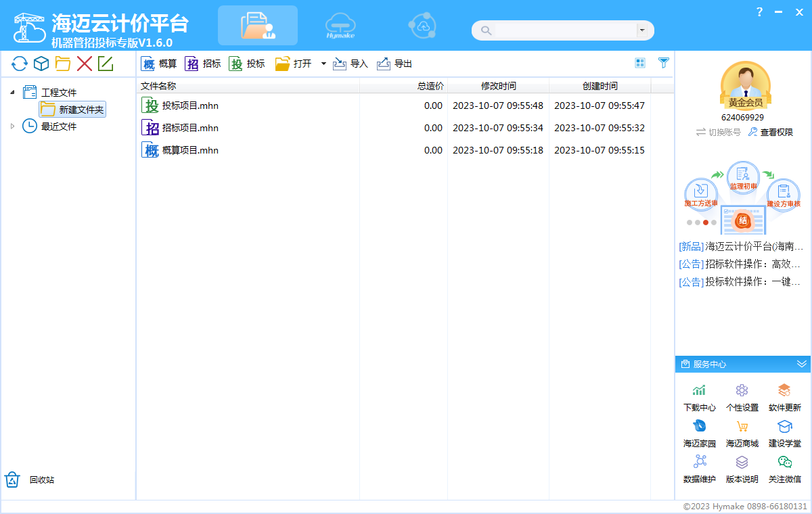Create a new 招标 project
Image resolution: width=812 pixels, height=514 pixels.
click(203, 64)
